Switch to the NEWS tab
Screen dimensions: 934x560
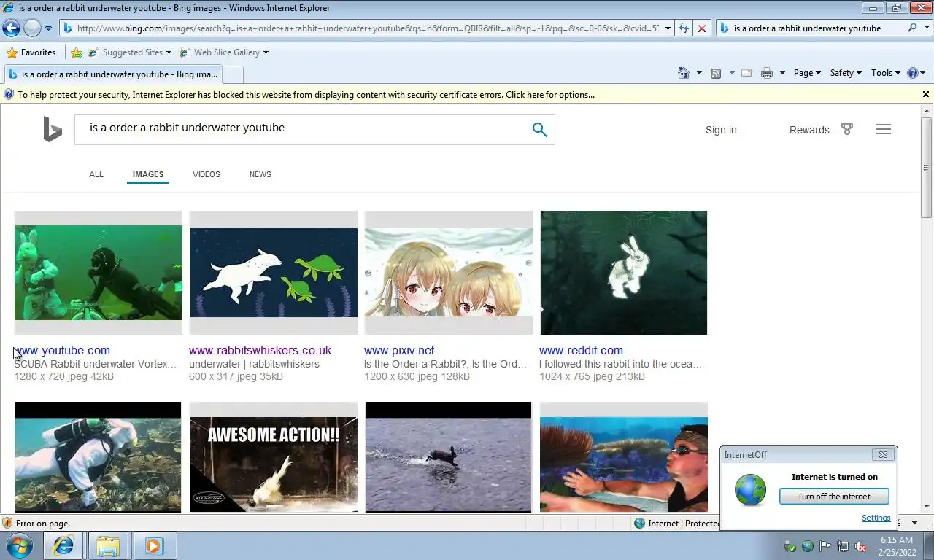[260, 174]
